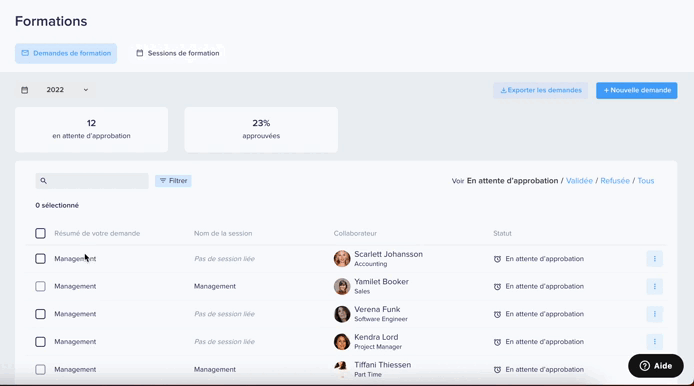Click the Statut column header
The height and width of the screenshot is (386, 694).
pos(502,233)
